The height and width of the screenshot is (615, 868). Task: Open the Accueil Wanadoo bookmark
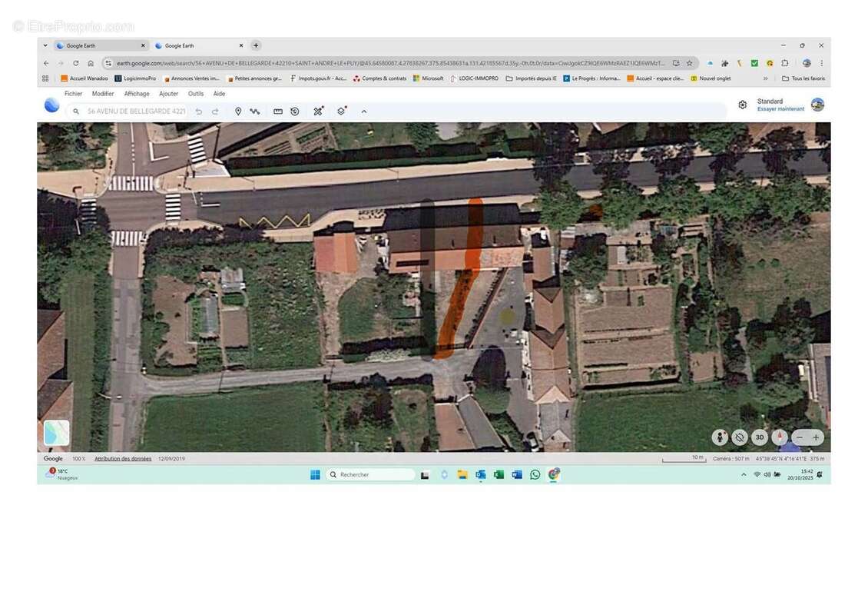pos(84,78)
